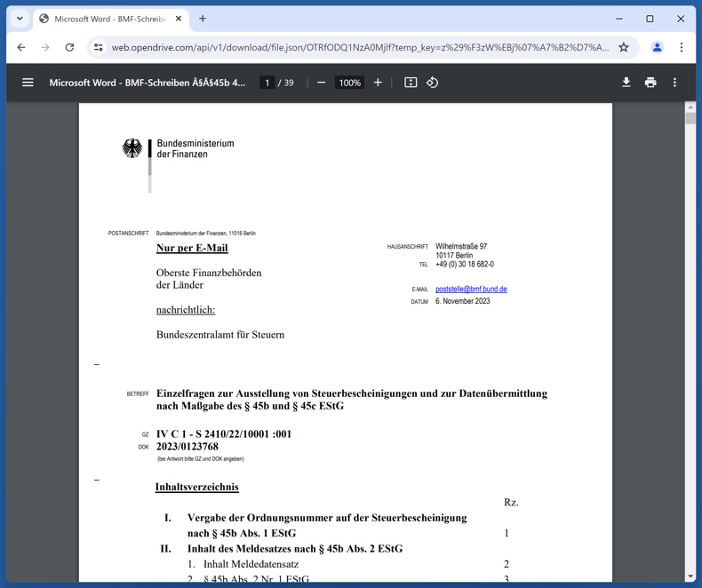The width and height of the screenshot is (702, 588).
Task: Download the PDF file
Action: click(x=626, y=83)
